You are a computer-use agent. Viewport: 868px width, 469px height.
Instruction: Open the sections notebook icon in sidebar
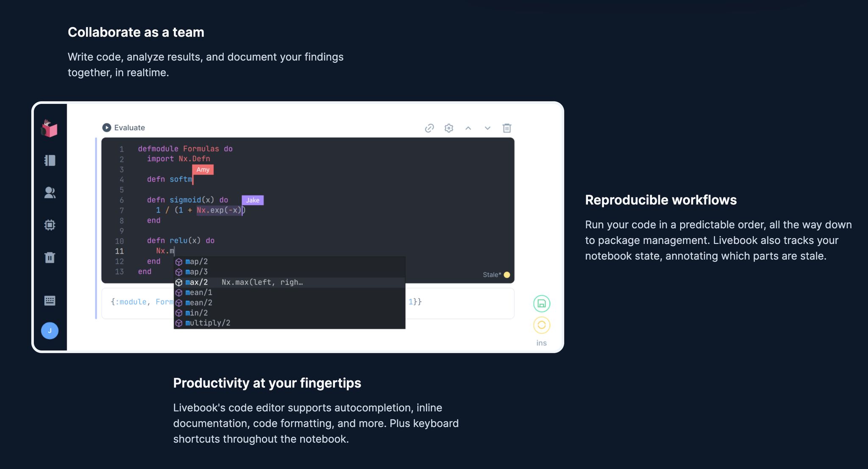50,160
